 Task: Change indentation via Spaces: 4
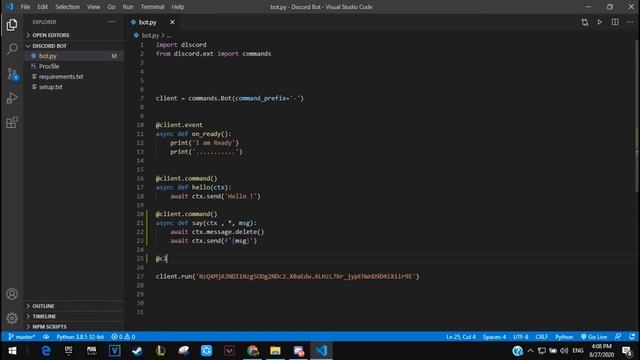(x=494, y=337)
